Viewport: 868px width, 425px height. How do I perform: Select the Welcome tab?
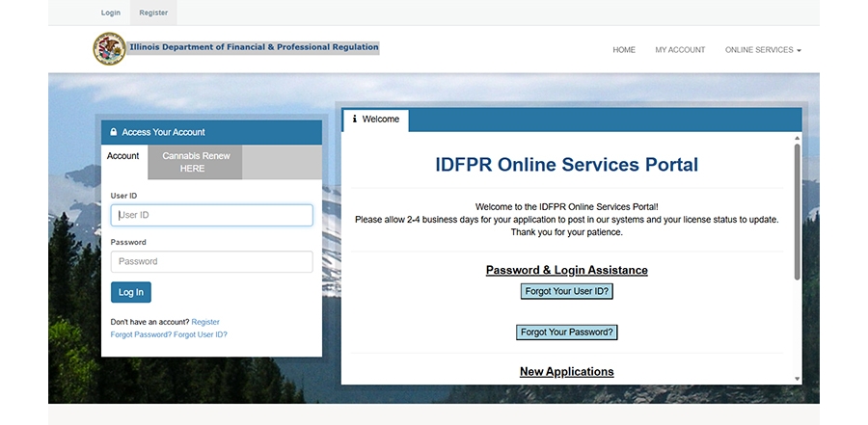[376, 120]
